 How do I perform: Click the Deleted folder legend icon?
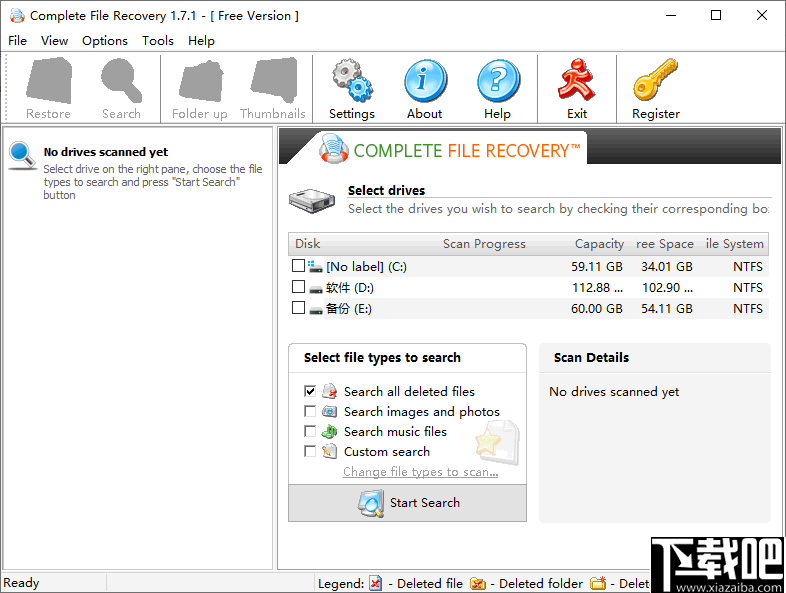[478, 583]
